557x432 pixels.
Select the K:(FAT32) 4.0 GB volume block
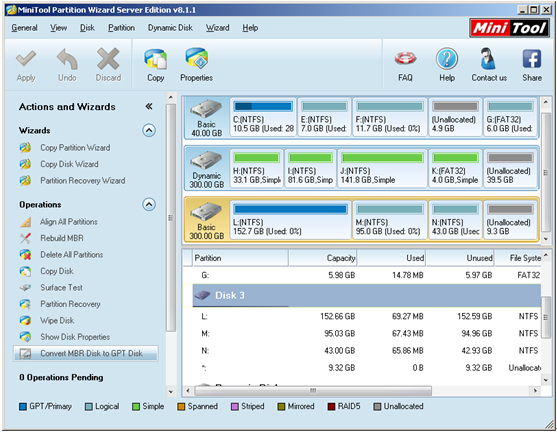tap(455, 169)
